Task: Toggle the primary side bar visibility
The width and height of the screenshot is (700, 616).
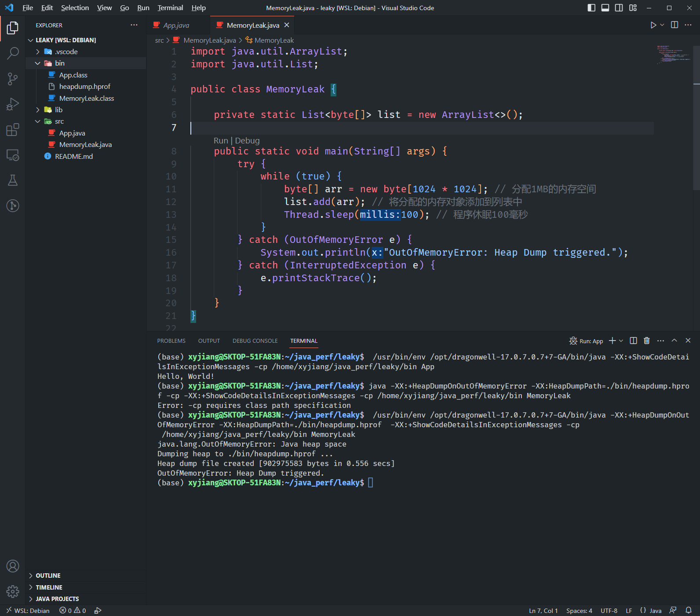Action: coord(591,8)
